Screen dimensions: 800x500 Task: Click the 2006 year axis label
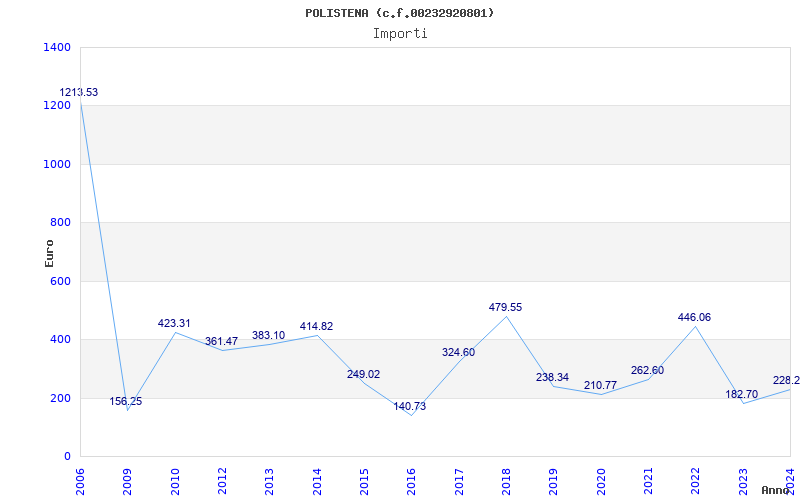coord(80,481)
